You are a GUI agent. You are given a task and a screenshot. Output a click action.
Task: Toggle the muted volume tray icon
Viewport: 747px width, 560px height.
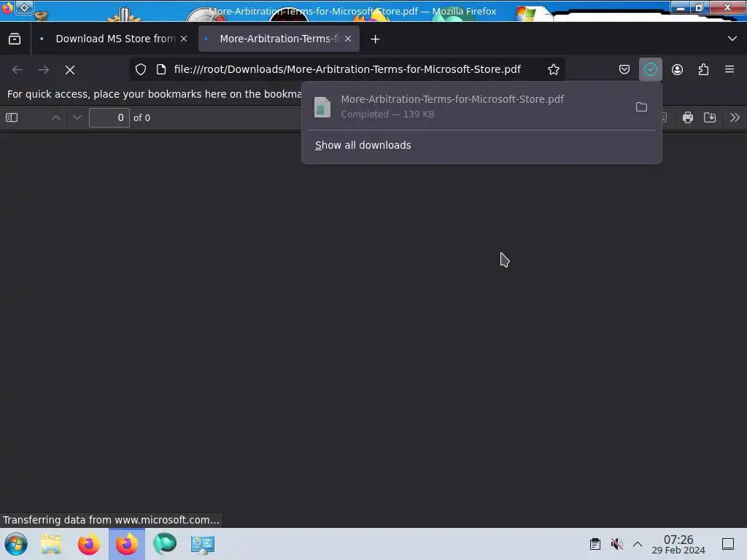(616, 544)
